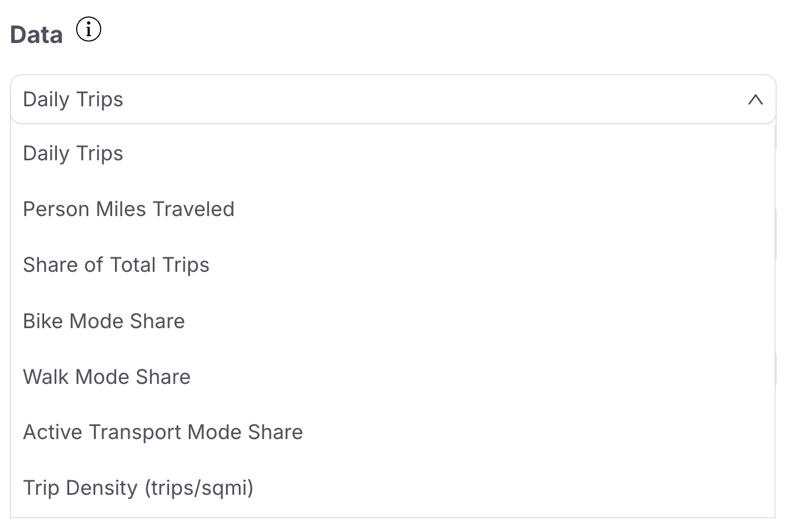
Task: Change the data metric to Trip Density
Action: point(138,488)
